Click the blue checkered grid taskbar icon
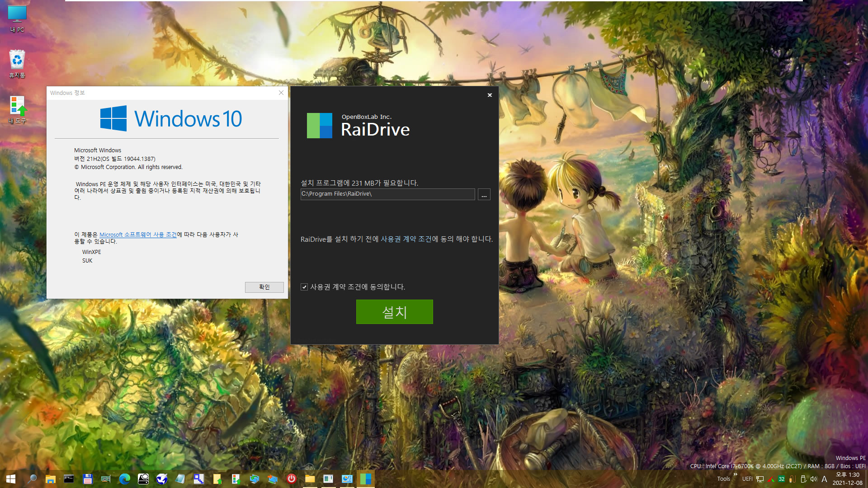The height and width of the screenshot is (488, 868). click(x=198, y=479)
